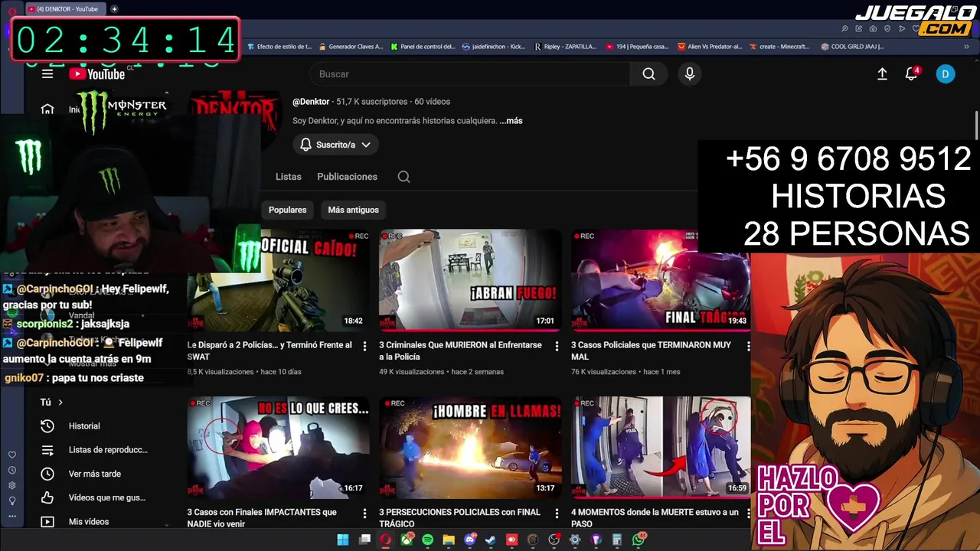Image resolution: width=980 pixels, height=551 pixels.
Task: Open 'OFICIAL CAÍDO' 18:42 video thumbnail
Action: [277, 280]
